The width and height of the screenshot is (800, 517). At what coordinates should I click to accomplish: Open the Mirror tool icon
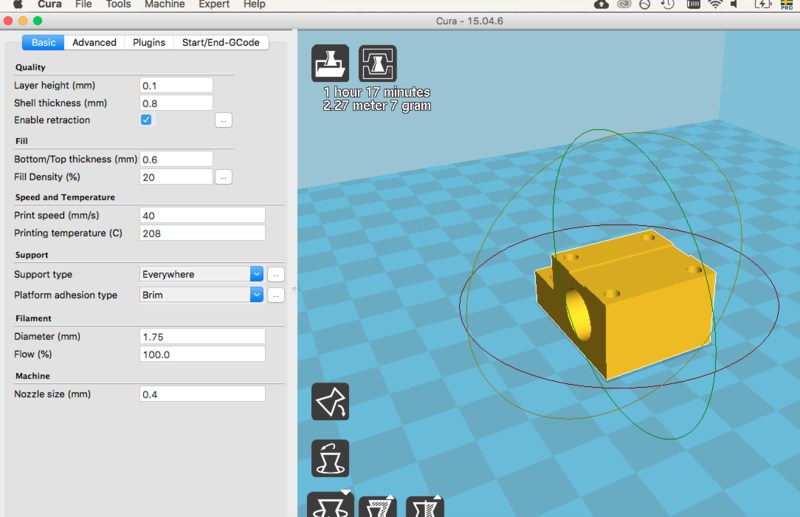(424, 506)
